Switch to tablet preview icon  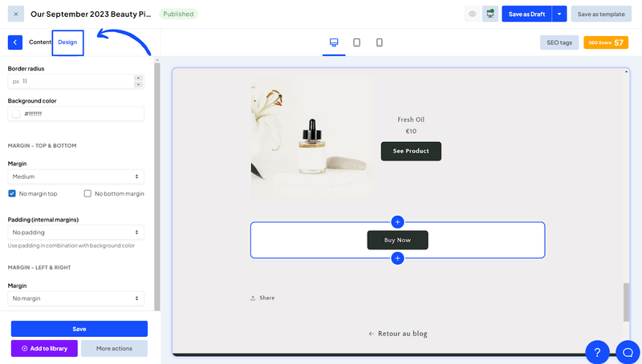click(x=356, y=42)
